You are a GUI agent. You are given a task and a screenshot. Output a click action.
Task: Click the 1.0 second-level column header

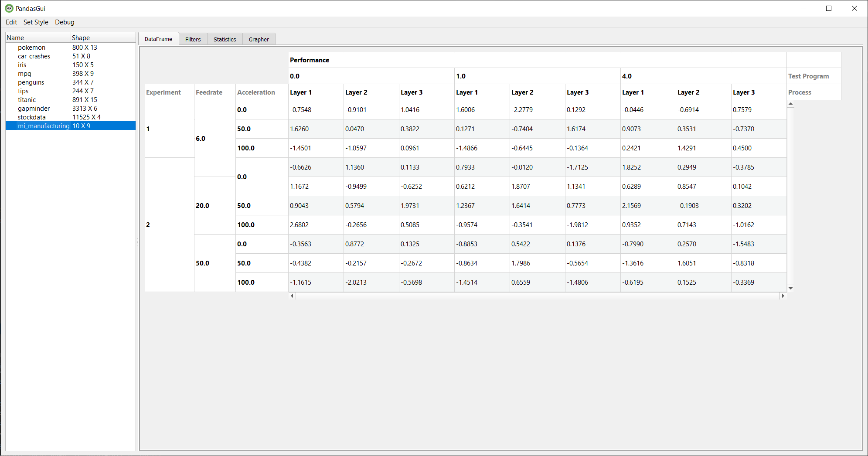coord(537,76)
